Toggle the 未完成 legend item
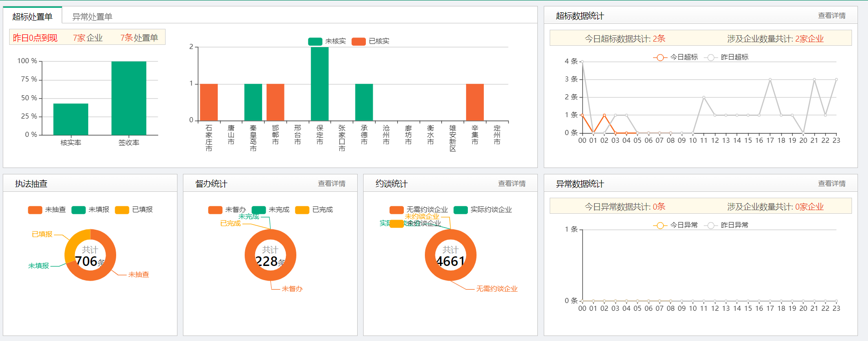Screen dimensions: 868x341 270,210
